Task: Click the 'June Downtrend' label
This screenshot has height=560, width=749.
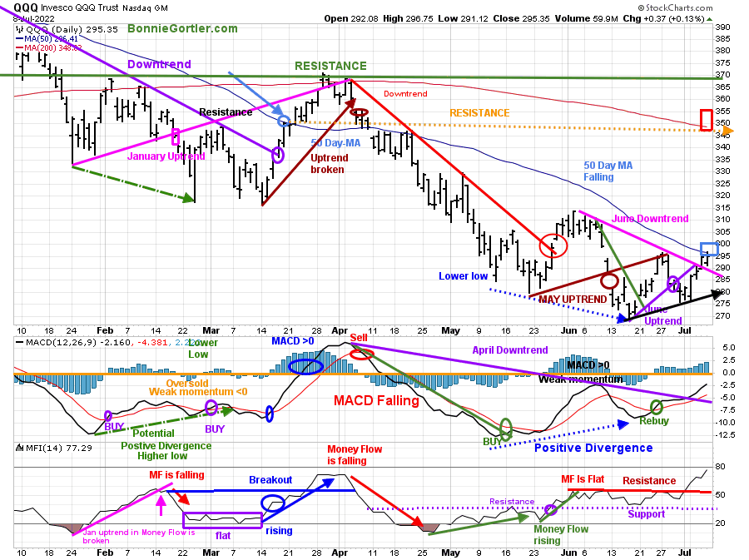Action: click(650, 219)
